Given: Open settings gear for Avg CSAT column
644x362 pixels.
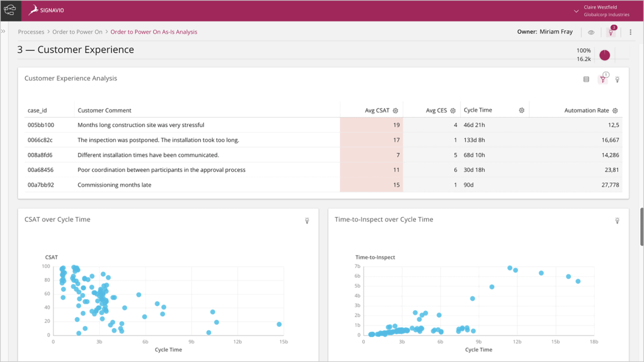Looking at the screenshot, I should point(396,110).
